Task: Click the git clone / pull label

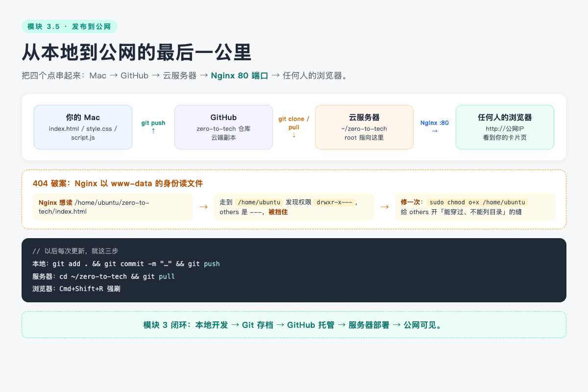Action: (x=294, y=123)
